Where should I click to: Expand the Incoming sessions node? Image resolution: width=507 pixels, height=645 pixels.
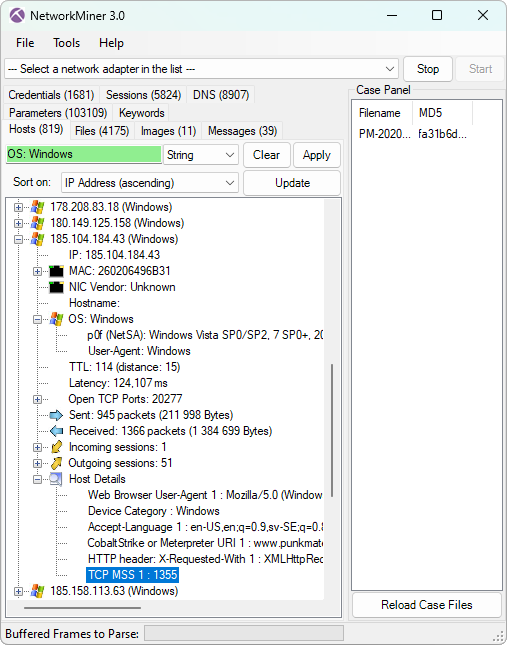[x=37, y=447]
